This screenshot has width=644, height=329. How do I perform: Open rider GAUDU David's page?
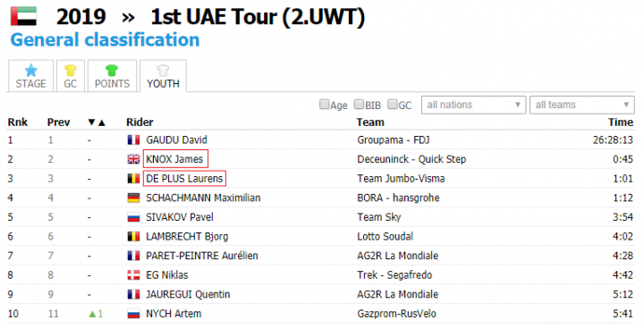tap(176, 140)
